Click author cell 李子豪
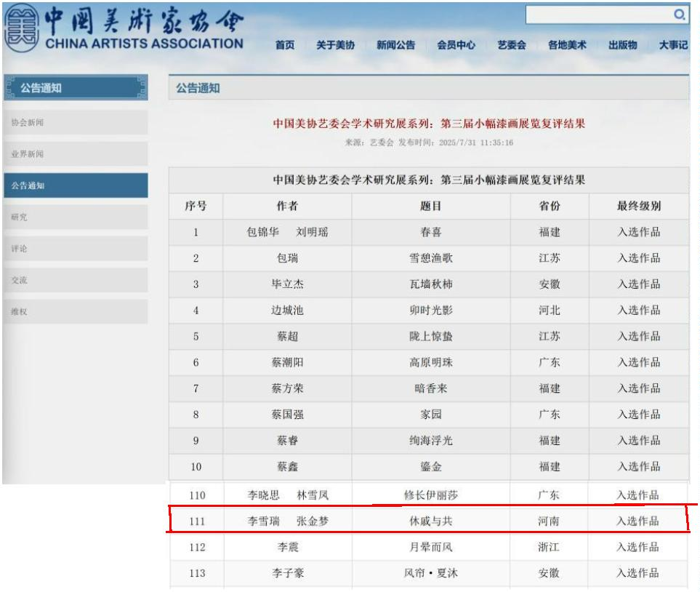The image size is (700, 592). [288, 573]
